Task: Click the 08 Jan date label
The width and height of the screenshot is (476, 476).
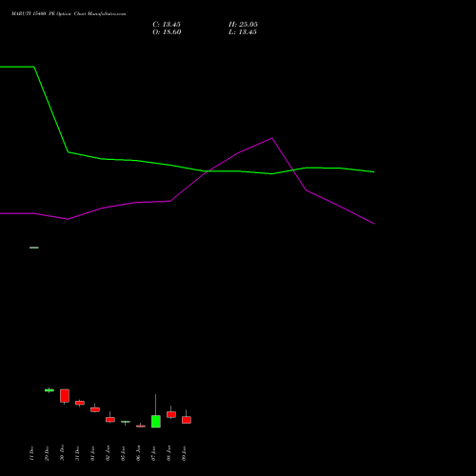Action: click(x=169, y=453)
